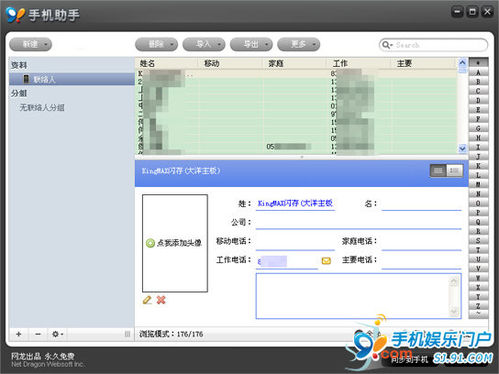Jump to contacts under letter H
This screenshot has width=499, height=374.
point(478,138)
